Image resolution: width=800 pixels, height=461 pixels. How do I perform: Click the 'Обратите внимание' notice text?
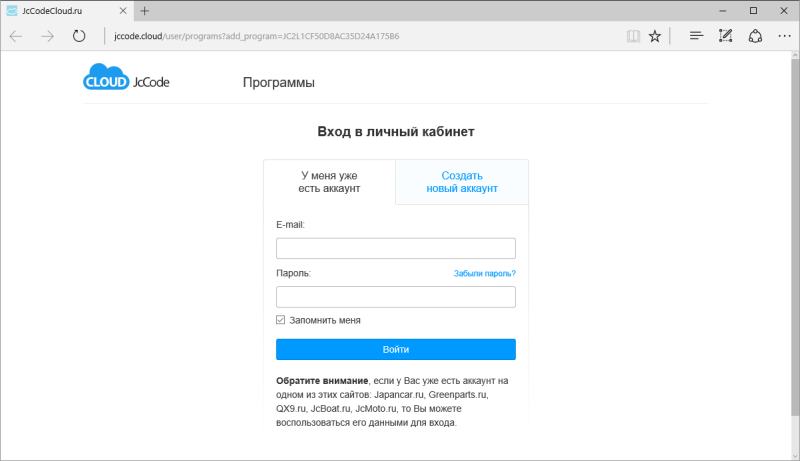(322, 380)
